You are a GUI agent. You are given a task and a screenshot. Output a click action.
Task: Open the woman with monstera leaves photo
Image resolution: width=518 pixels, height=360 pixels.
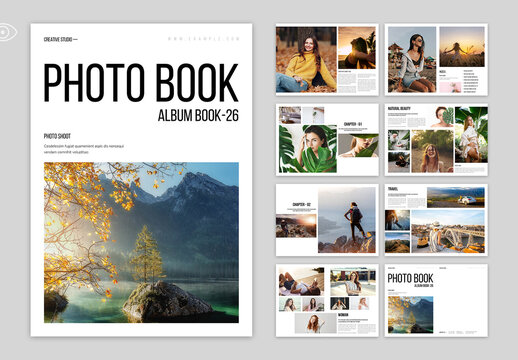[x=308, y=149]
